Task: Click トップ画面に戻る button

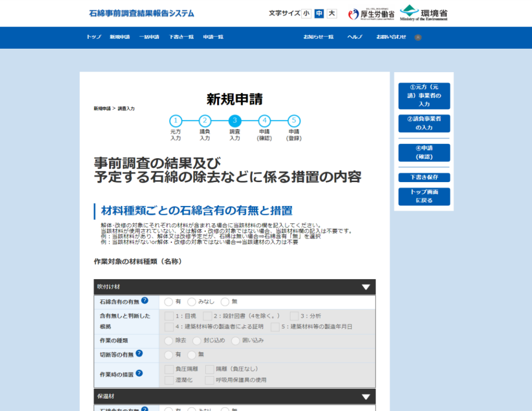Action: click(x=424, y=196)
